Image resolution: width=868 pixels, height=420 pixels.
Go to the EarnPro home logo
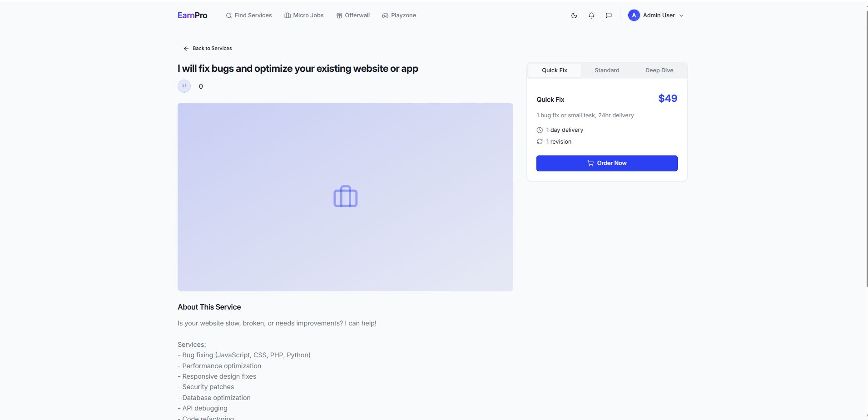(x=192, y=15)
